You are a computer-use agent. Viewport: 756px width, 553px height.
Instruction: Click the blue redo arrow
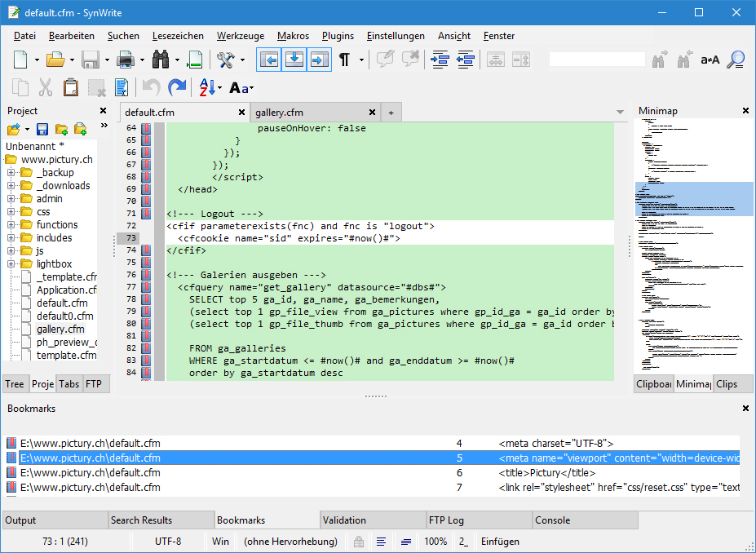tap(176, 88)
